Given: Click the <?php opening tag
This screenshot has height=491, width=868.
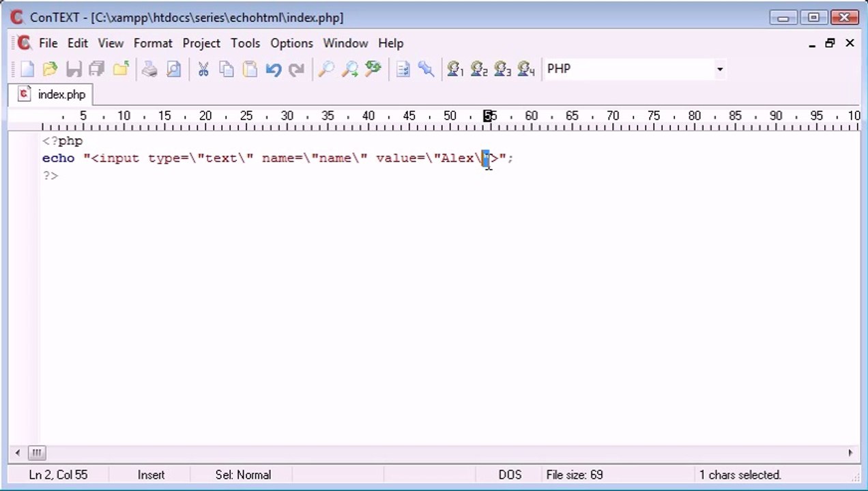Looking at the screenshot, I should [62, 141].
